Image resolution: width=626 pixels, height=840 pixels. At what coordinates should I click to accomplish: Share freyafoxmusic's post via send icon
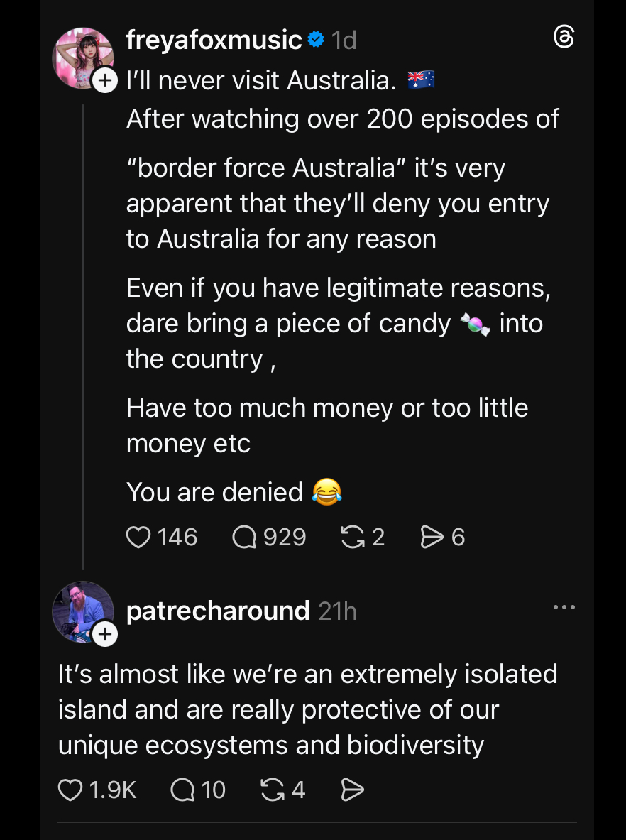[432, 537]
